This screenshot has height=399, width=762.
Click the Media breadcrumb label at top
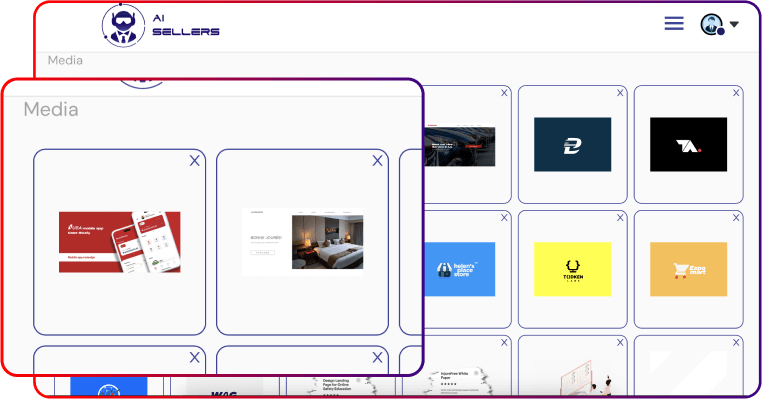65,60
